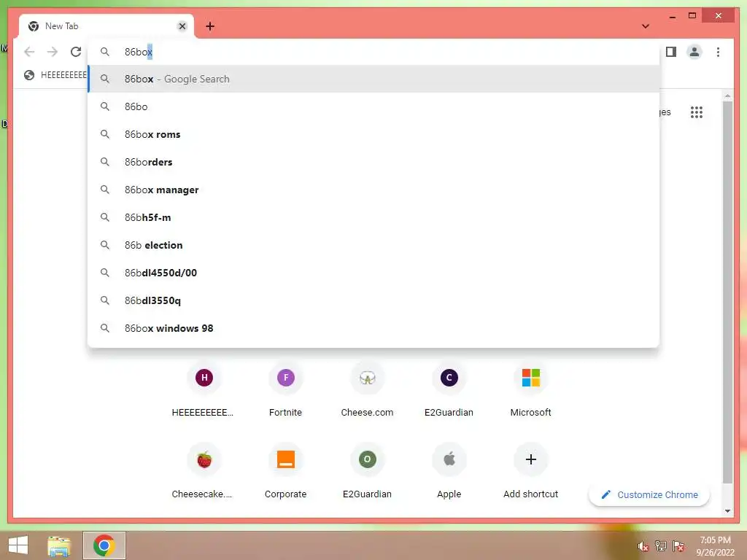Click the page's vertical scrollbar
Screen dimensions: 747x560
pyautogui.click(x=727, y=292)
